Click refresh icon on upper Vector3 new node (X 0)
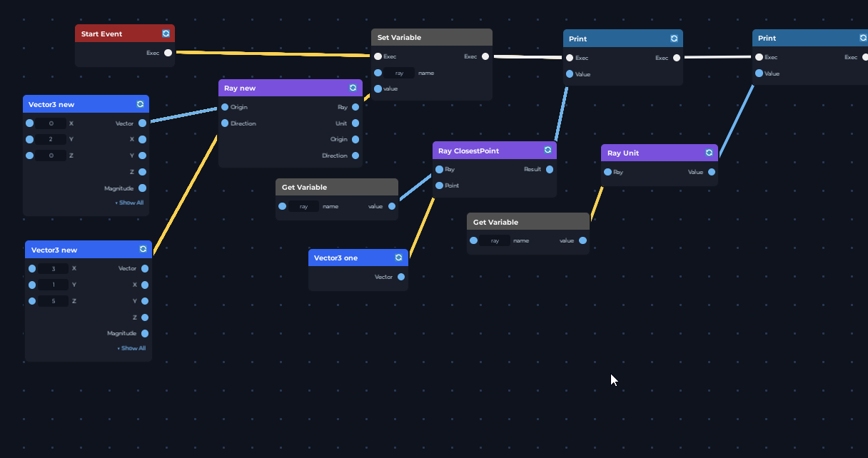The height and width of the screenshot is (458, 868). (141, 104)
